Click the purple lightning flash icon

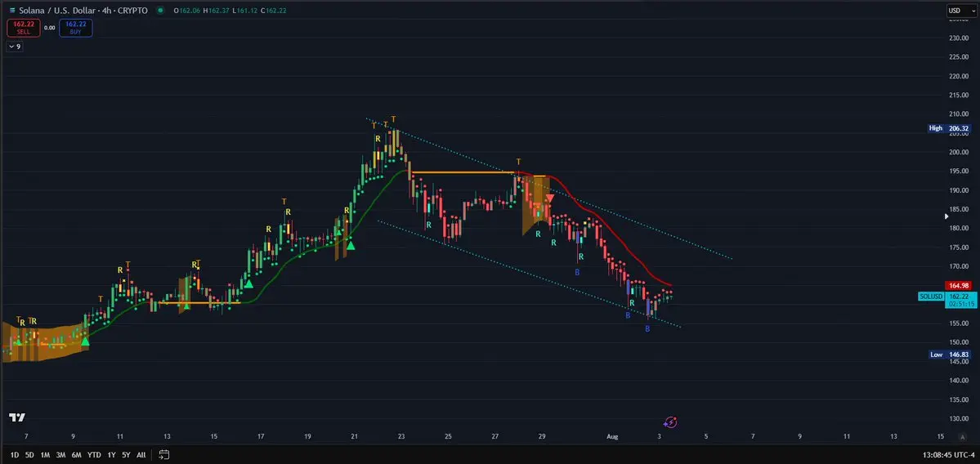670,422
